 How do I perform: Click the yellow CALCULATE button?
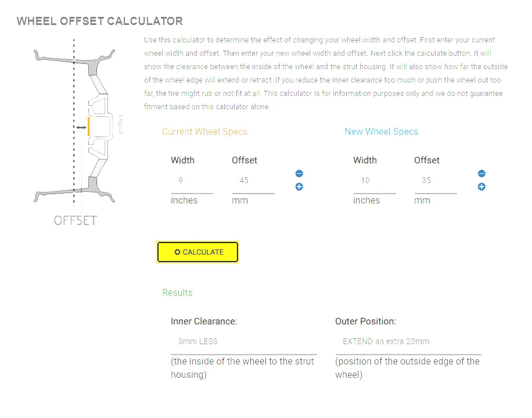(x=197, y=252)
